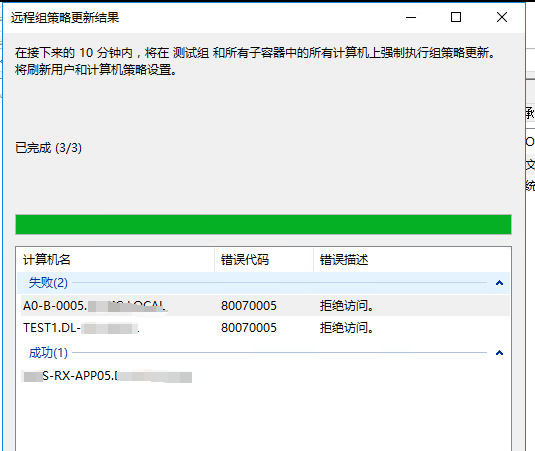The height and width of the screenshot is (451, 535).
Task: Click the 远程组策略更新结果 window title
Action: pos(65,17)
